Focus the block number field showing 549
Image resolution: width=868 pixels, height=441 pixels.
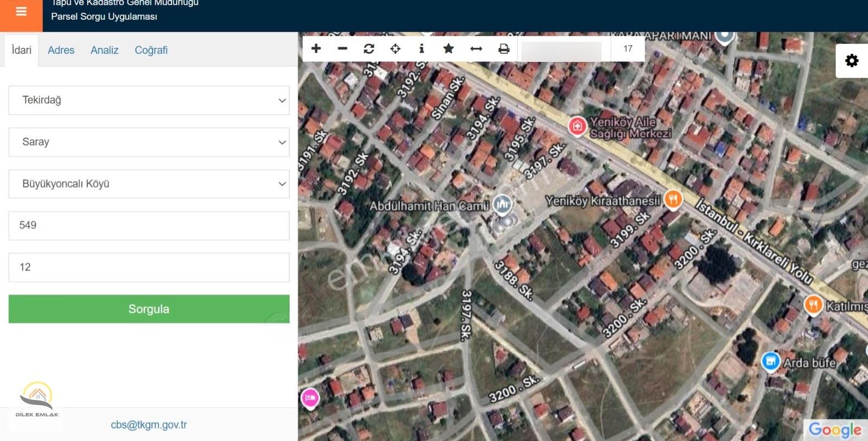click(149, 225)
